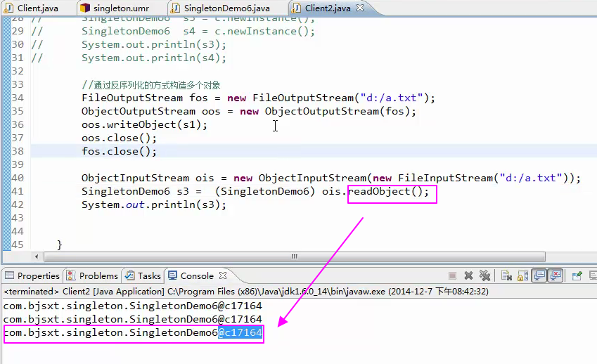Image resolution: width=597 pixels, height=364 pixels.
Task: Close the Console view
Action: [223, 275]
